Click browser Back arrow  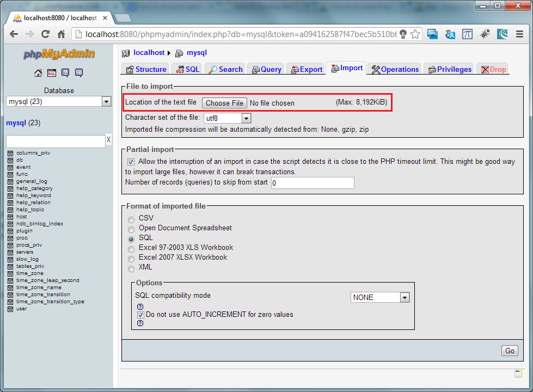click(14, 34)
